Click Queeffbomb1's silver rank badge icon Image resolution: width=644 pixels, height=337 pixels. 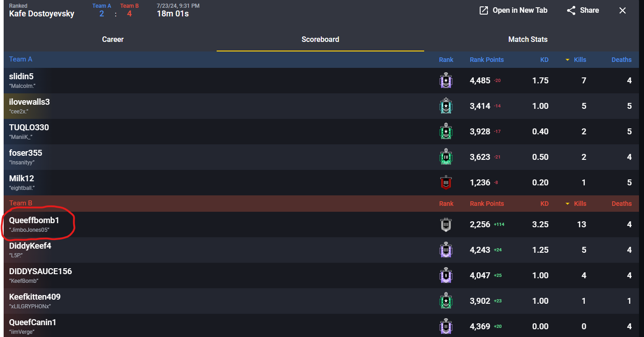point(446,225)
